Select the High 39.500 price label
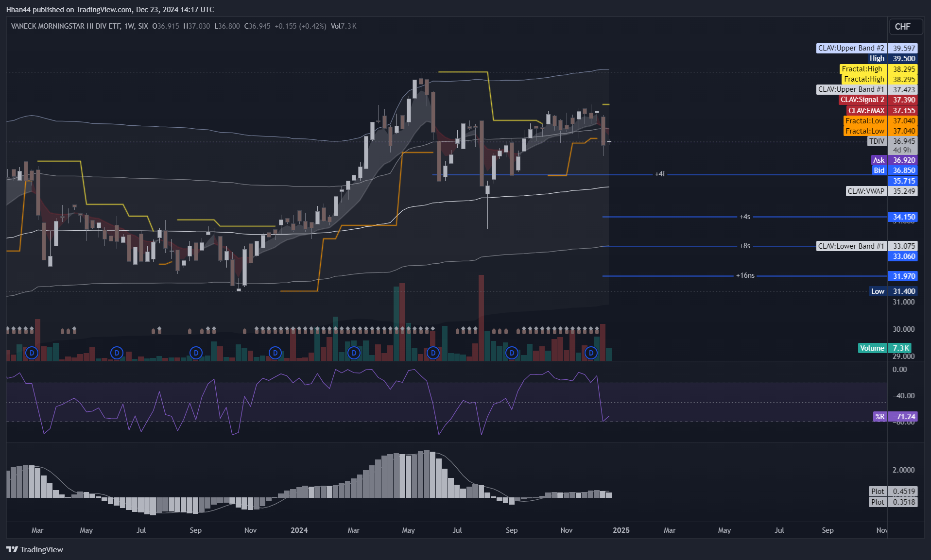 click(893, 58)
